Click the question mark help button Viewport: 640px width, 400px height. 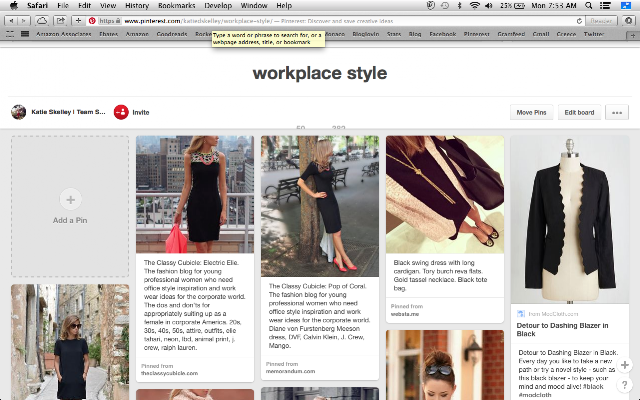click(x=624, y=384)
